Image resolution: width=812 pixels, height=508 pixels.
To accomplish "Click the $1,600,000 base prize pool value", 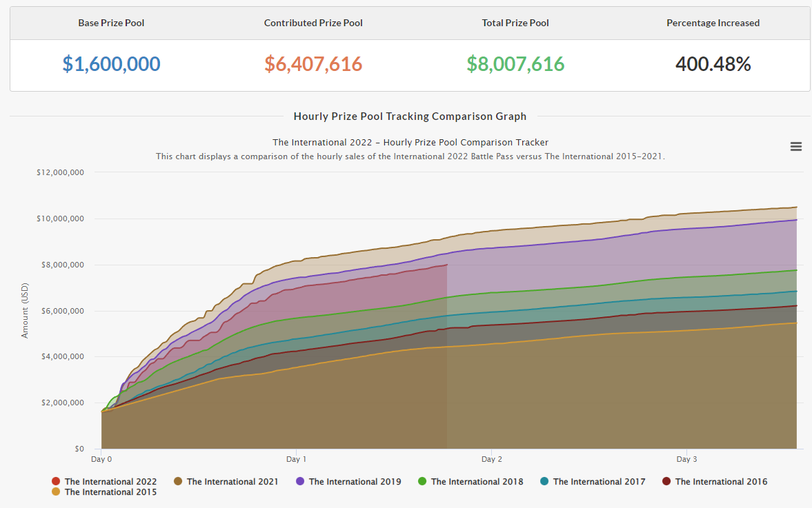I will pyautogui.click(x=111, y=64).
